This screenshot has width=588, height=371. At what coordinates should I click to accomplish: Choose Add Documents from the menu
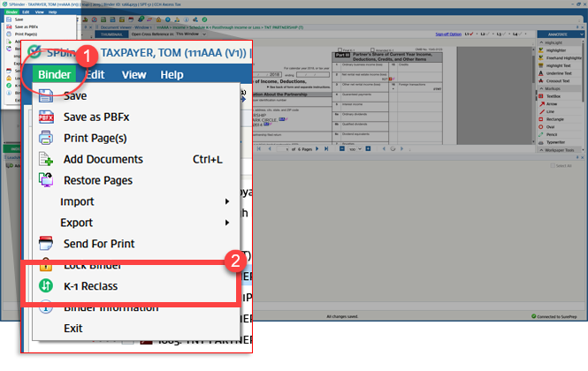tap(136, 159)
